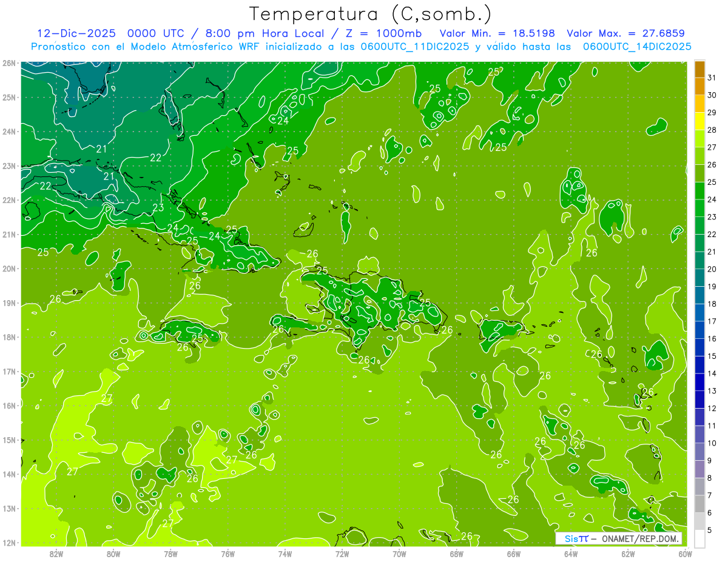Click the "26N" latitude axis label
Image resolution: width=728 pixels, height=562 pixels.
[x=9, y=63]
